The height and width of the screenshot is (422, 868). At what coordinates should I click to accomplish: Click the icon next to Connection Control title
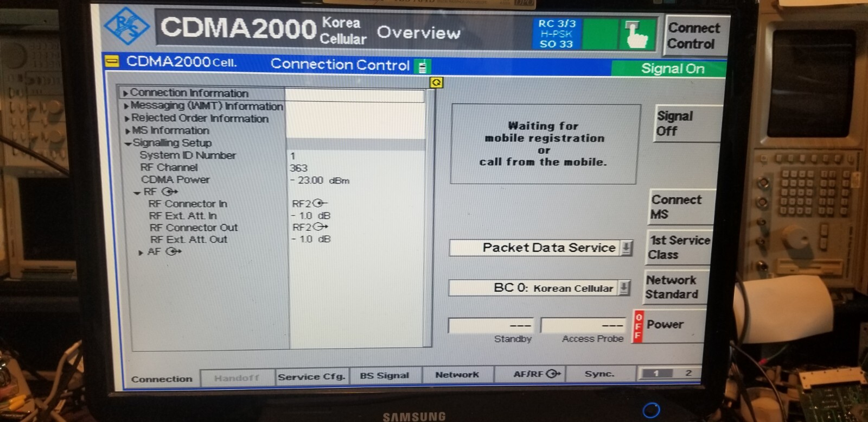point(422,66)
